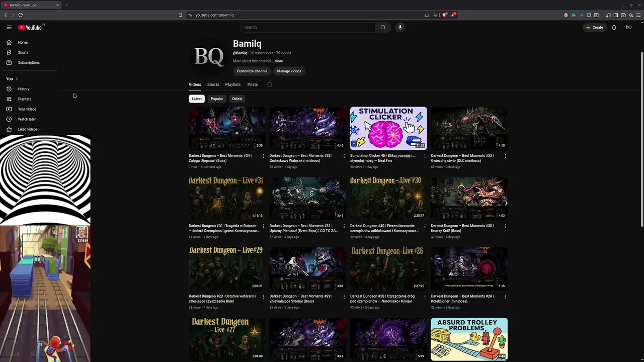Open the browser main hamburger menu
Image resolution: width=644 pixels, height=362 pixels.
coord(639,15)
